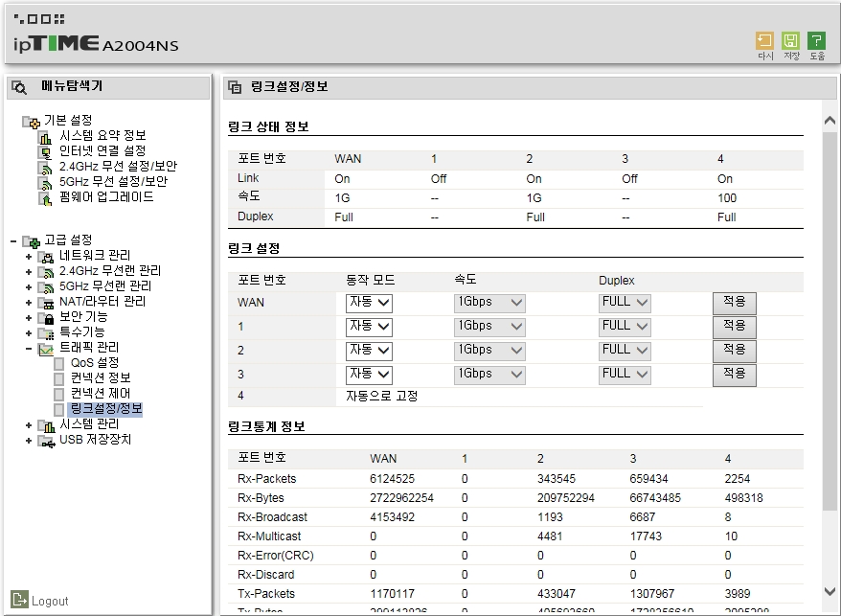Select 링크설정/정보 menu item
Image resolution: width=841 pixels, height=616 pixels.
pos(105,409)
